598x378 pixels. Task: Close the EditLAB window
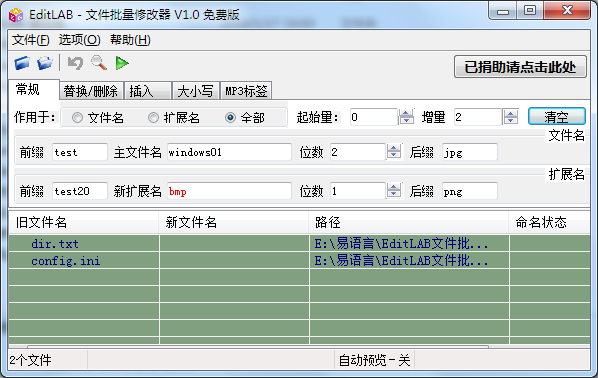click(x=567, y=11)
